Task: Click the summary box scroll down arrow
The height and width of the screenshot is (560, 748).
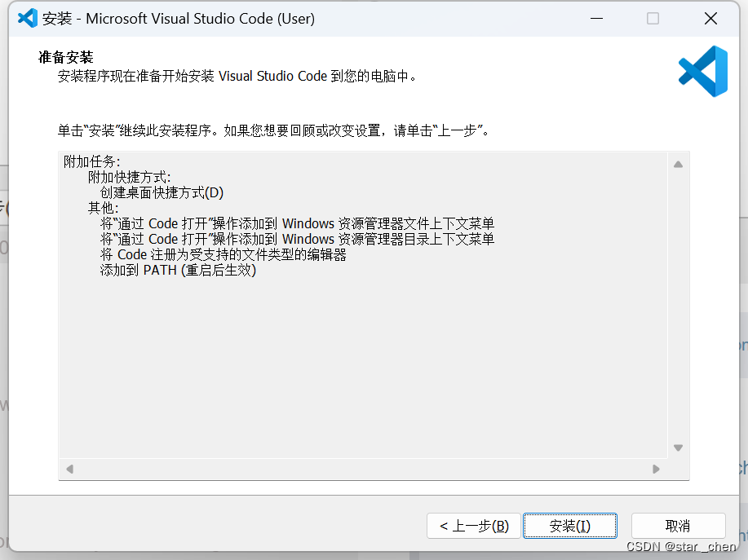Action: (x=678, y=448)
